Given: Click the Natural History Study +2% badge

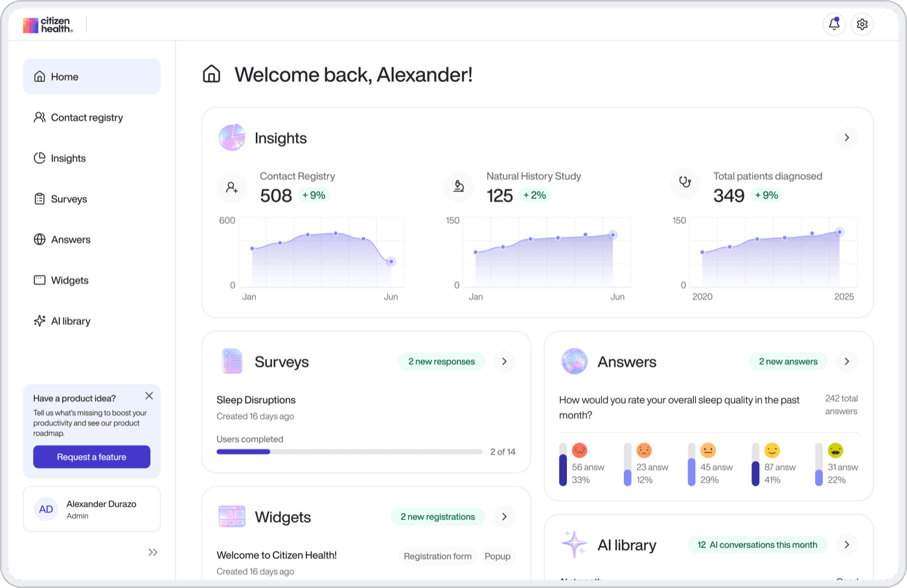Looking at the screenshot, I should pos(534,195).
